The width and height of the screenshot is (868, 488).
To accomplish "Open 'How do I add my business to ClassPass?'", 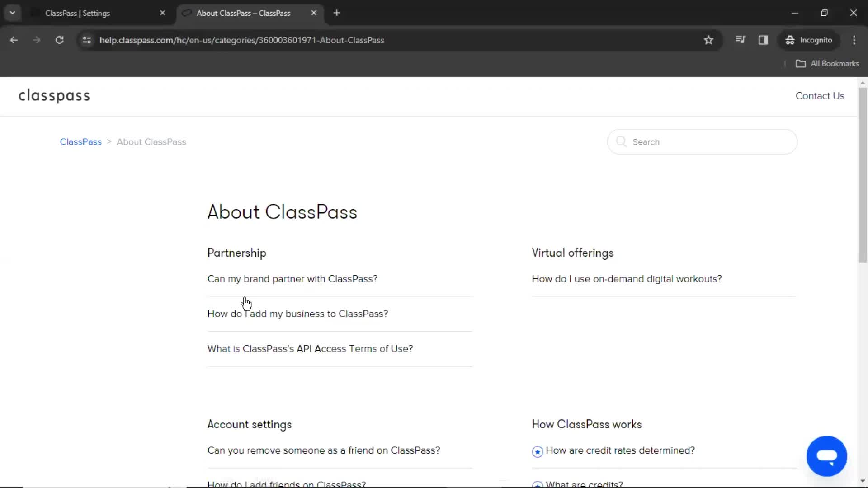I will pyautogui.click(x=297, y=314).
